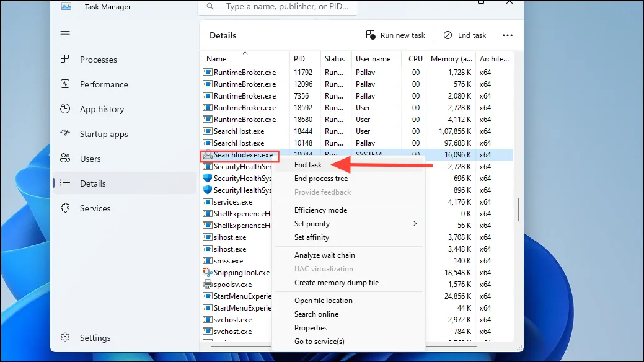644x362 pixels.
Task: Click the SnippingTool.exe scissors icon
Action: click(x=208, y=272)
